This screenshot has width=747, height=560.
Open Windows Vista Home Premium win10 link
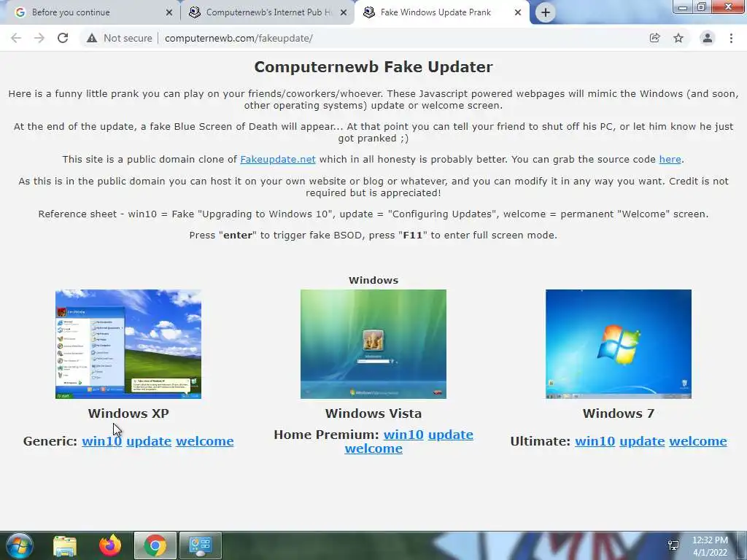[403, 435]
